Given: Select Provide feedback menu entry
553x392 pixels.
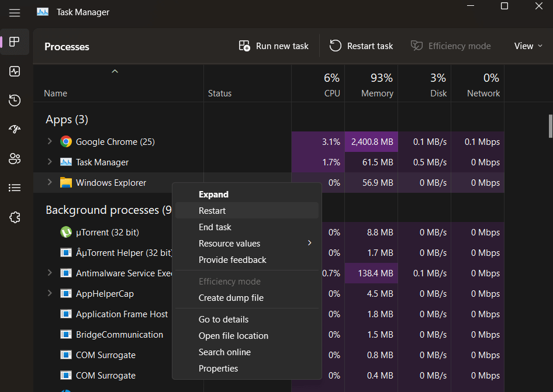Looking at the screenshot, I should click(x=247, y=260).
